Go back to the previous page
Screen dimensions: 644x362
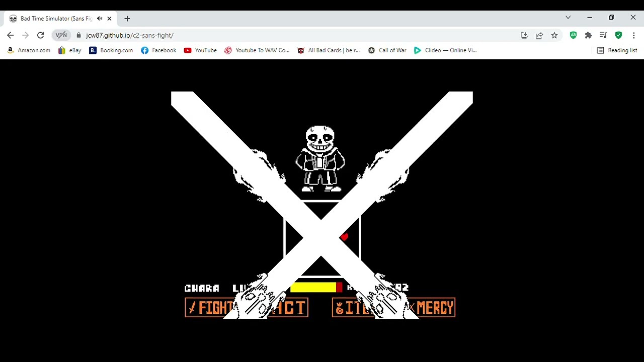pos(11,35)
